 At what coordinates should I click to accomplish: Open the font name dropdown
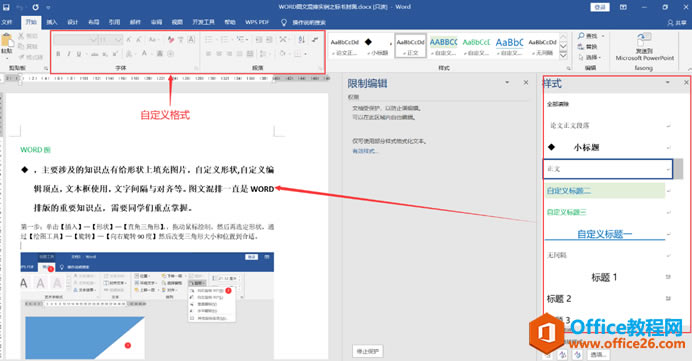(x=93, y=40)
